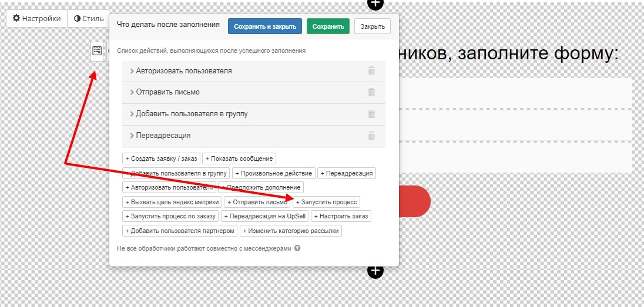Screen dimensions: 644x307
Task: Add Показать сообщение action
Action: (239, 158)
